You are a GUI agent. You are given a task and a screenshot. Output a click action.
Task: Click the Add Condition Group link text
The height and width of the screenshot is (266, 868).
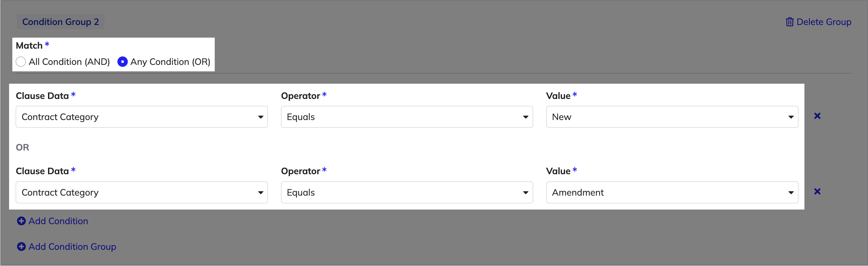coord(72,247)
